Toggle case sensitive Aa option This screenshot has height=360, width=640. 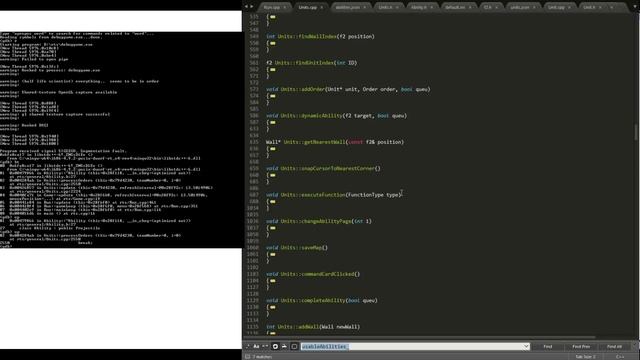click(x=256, y=346)
